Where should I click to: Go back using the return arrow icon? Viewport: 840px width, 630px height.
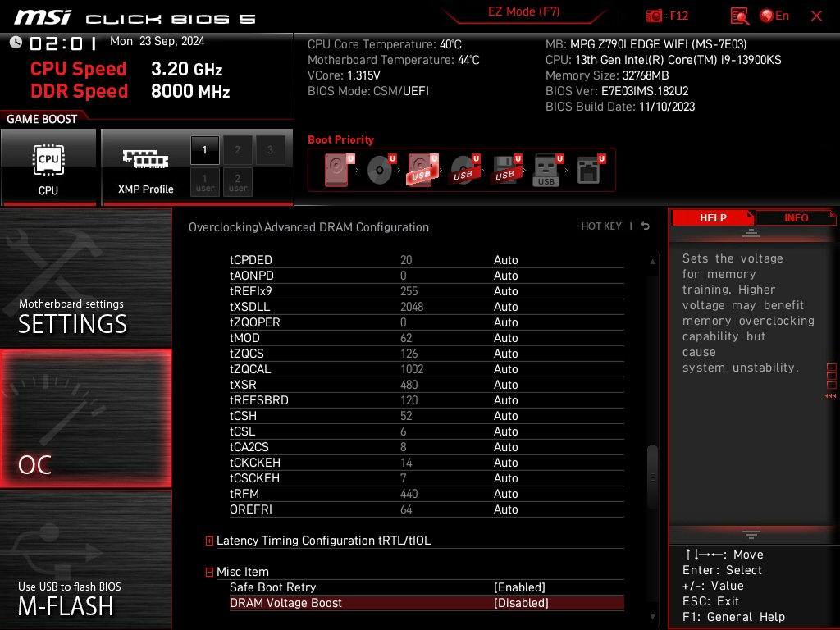coord(645,226)
